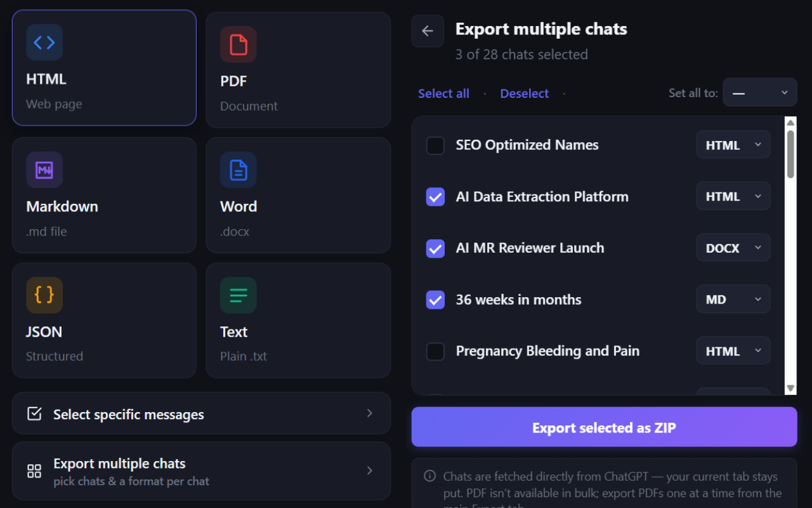This screenshot has width=812, height=508.
Task: Click the 36 weeks in months chat title
Action: tap(518, 300)
